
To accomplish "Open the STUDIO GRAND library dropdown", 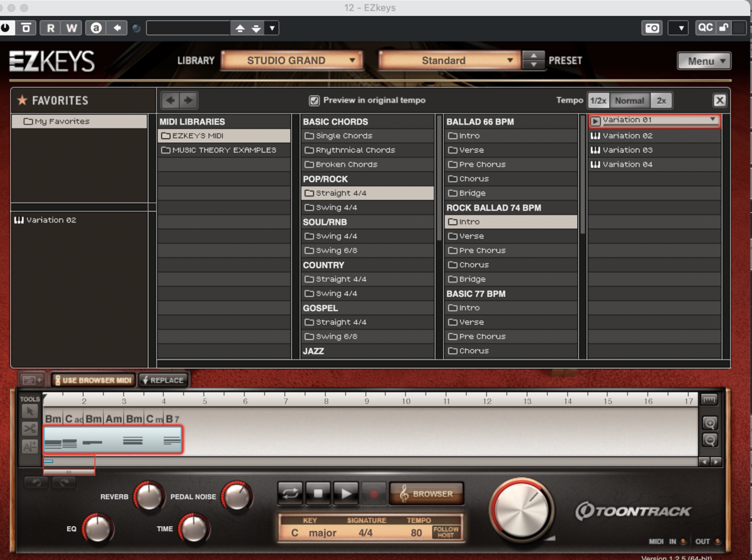I will point(292,60).
